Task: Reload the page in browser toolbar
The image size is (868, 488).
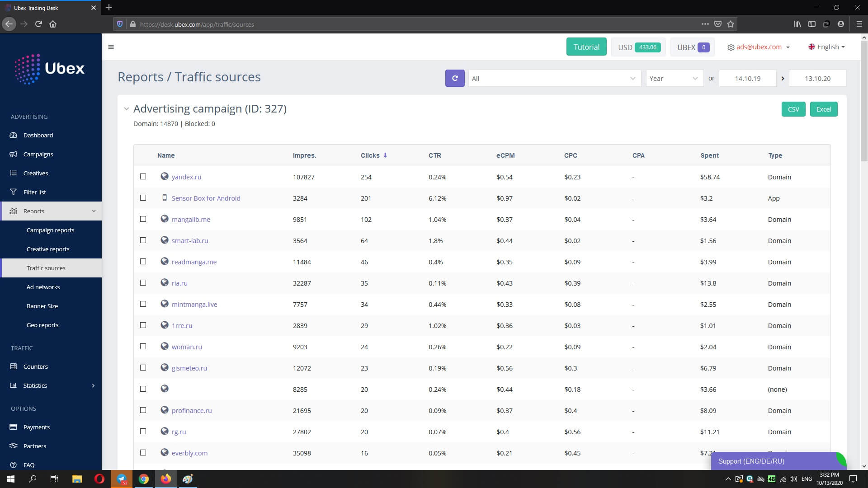Action: click(x=38, y=24)
